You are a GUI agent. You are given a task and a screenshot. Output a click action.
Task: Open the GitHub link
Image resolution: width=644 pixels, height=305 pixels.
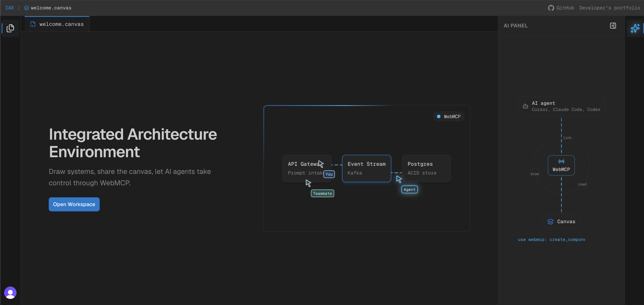[561, 8]
